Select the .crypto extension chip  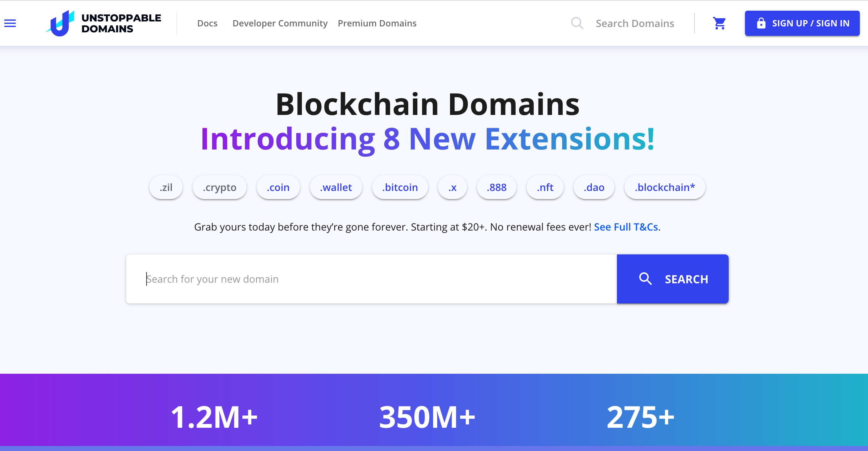click(x=219, y=187)
